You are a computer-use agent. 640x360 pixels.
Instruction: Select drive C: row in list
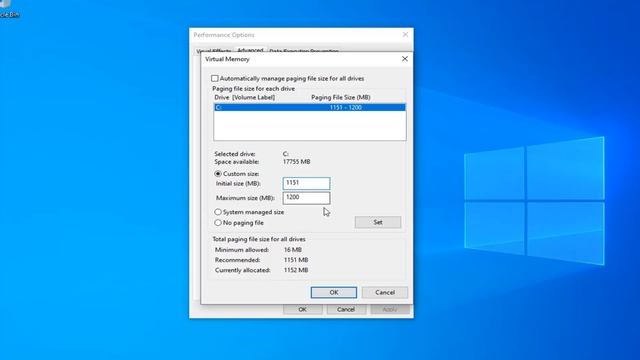tap(310, 108)
